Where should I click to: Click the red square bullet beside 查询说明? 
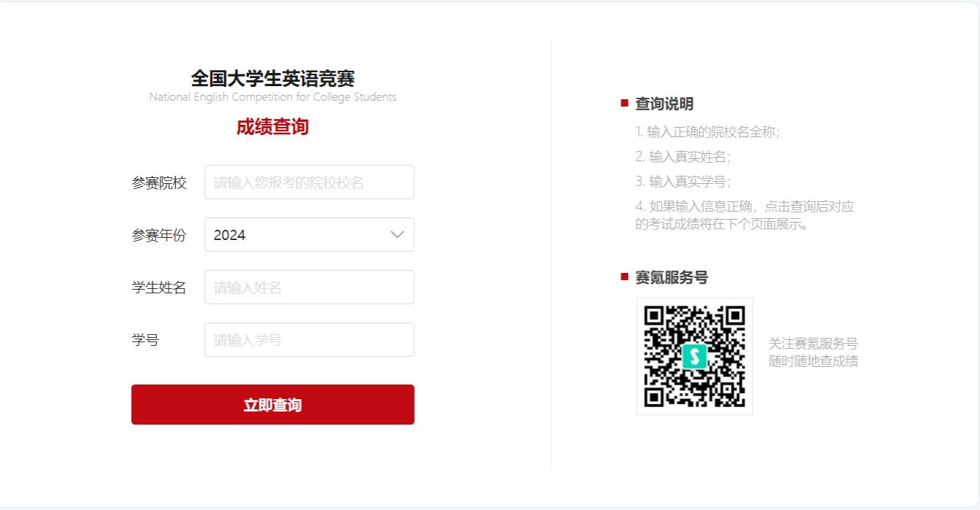pyautogui.click(x=624, y=103)
